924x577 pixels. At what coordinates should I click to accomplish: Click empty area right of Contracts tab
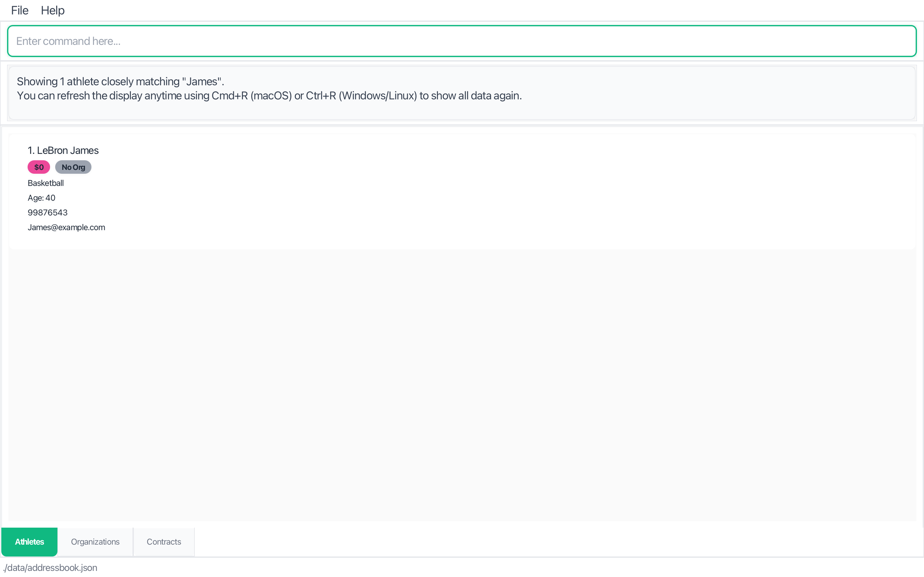coord(535,541)
